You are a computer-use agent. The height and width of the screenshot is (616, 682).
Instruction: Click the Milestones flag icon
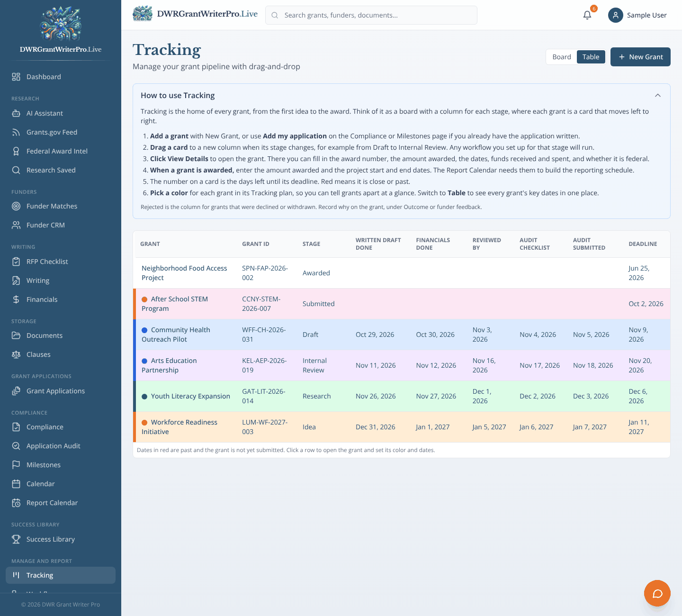16,465
